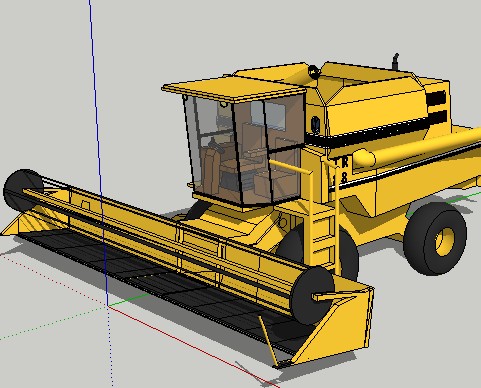Pick the reel's right black end disc
This screenshot has height=388, width=481.
[x=312, y=295]
